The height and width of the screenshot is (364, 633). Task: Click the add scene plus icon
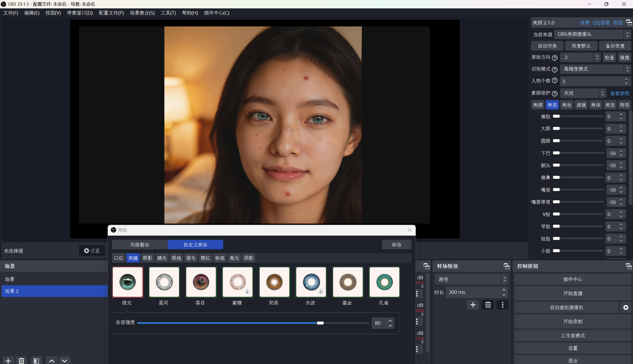point(8,361)
